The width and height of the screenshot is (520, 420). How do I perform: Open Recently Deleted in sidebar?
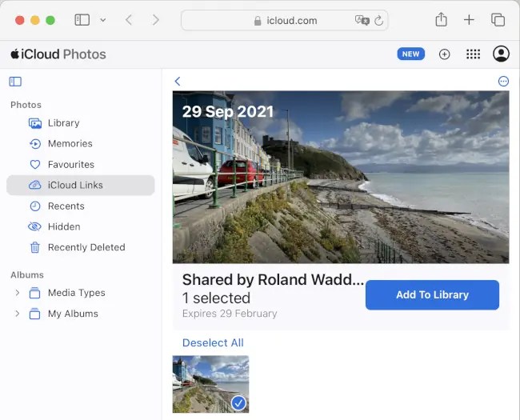81,247
